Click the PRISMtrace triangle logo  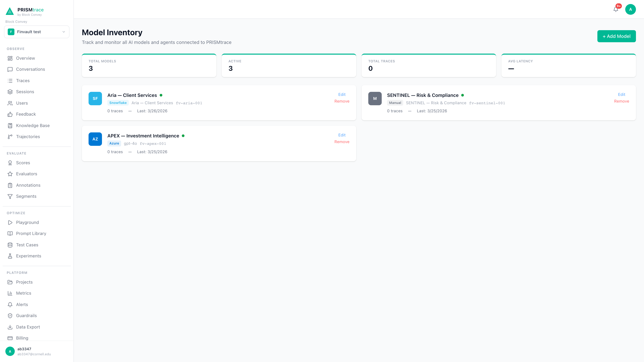click(10, 12)
